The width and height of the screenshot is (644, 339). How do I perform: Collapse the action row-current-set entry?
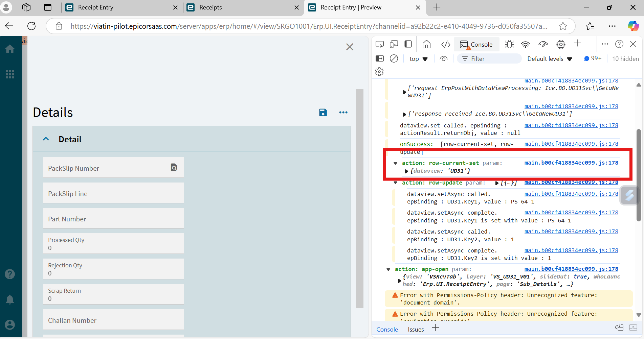coord(395,163)
